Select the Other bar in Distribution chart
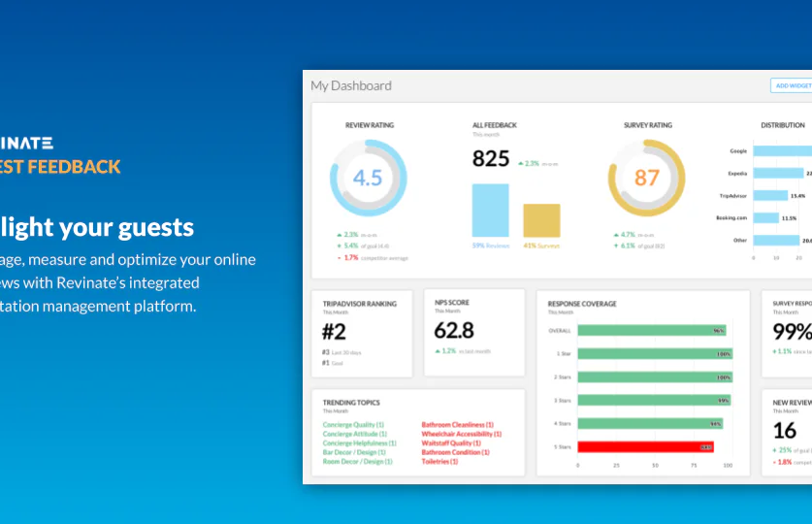Image resolution: width=812 pixels, height=524 pixels. 776,241
